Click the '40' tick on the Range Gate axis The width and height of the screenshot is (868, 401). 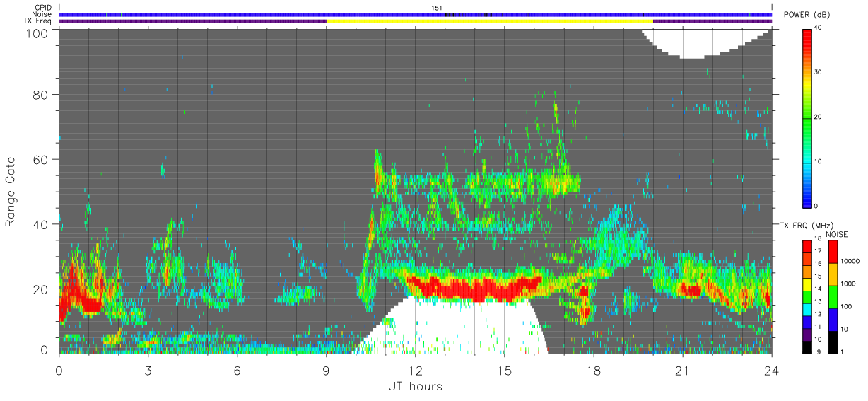point(41,224)
